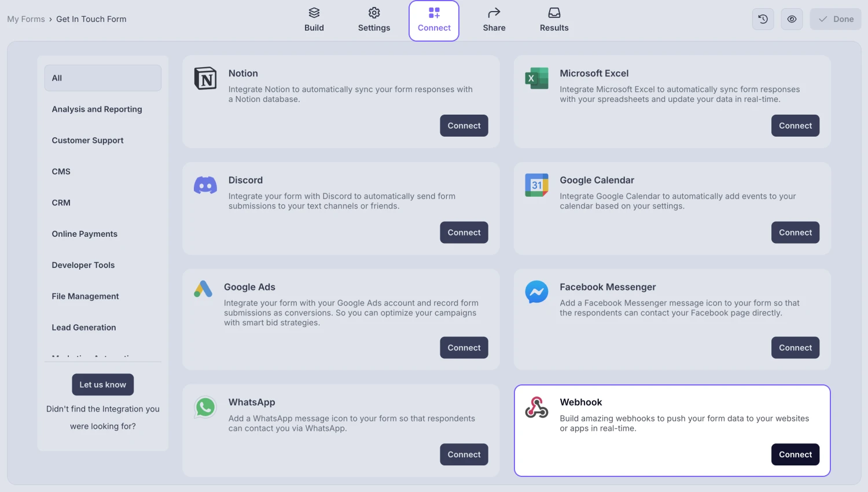
Task: Open the form preview with the eye icon
Action: coord(792,19)
